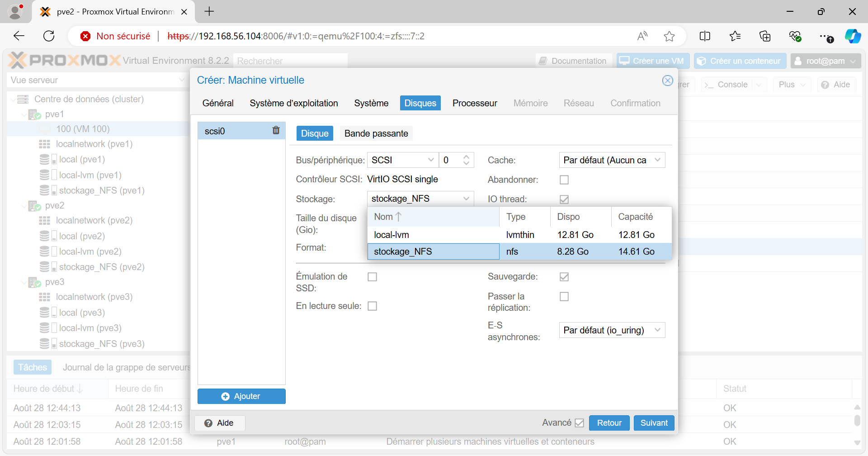868x456 pixels.
Task: Switch to the Processeur tab
Action: pyautogui.click(x=475, y=103)
